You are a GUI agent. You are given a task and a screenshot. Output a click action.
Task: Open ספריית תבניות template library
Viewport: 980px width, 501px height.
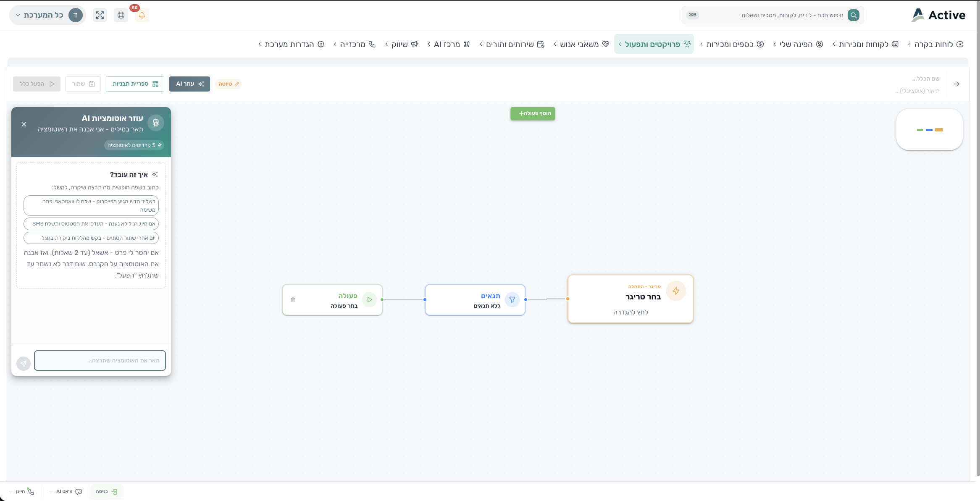135,84
